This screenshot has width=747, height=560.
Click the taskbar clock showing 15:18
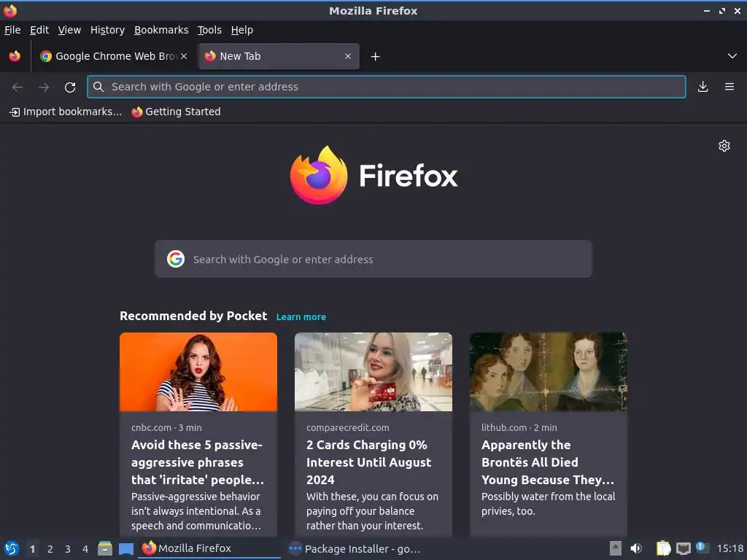point(729,548)
